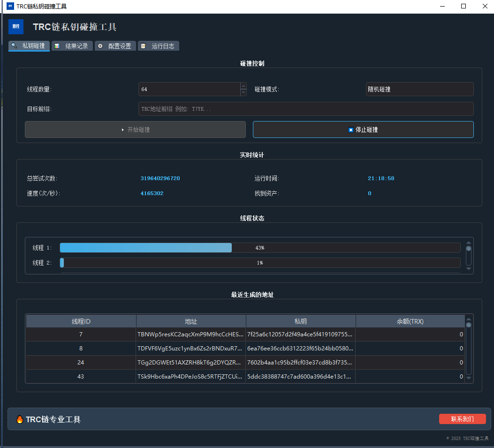Click the gear icon on 配置设置 tab
Screen dimensions: 494x448
(100, 46)
